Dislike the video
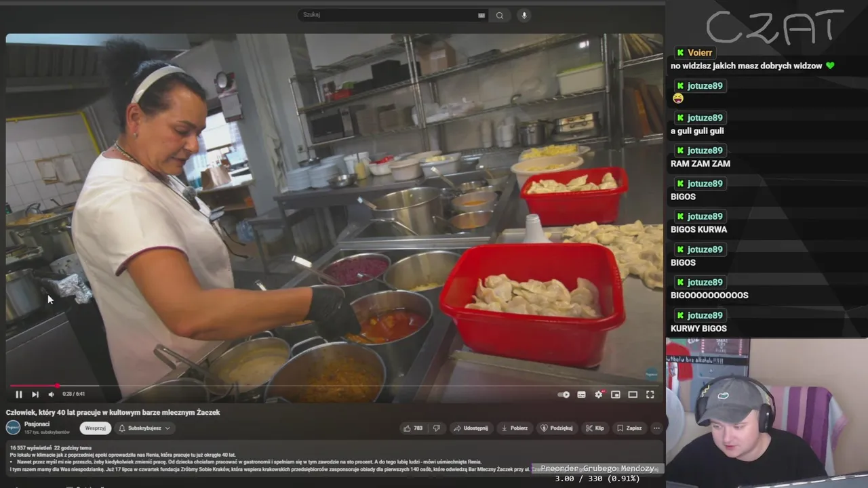This screenshot has height=488, width=868. [437, 428]
